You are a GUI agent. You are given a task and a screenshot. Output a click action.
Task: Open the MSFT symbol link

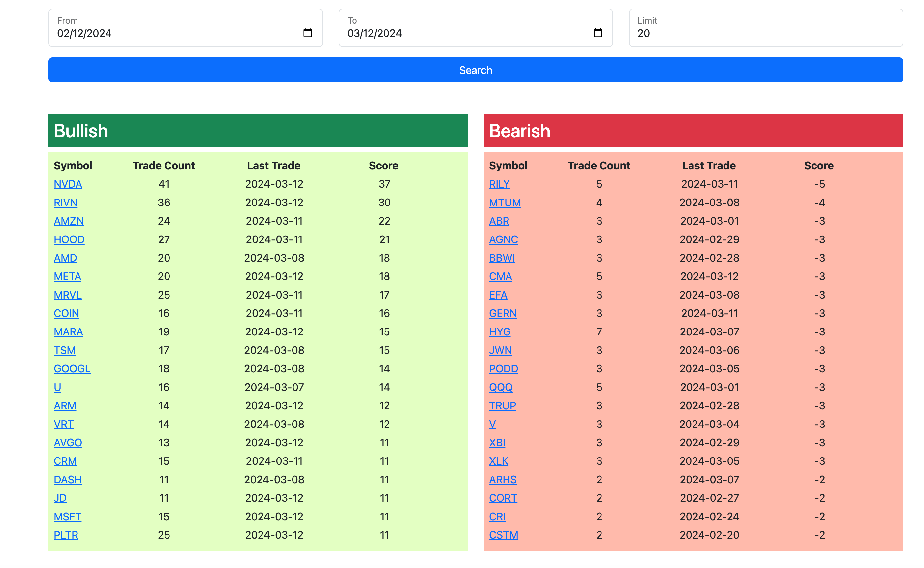(68, 517)
